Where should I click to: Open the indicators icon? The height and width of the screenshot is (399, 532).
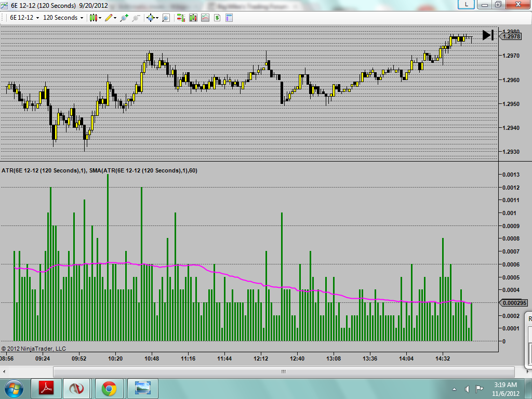click(x=205, y=18)
